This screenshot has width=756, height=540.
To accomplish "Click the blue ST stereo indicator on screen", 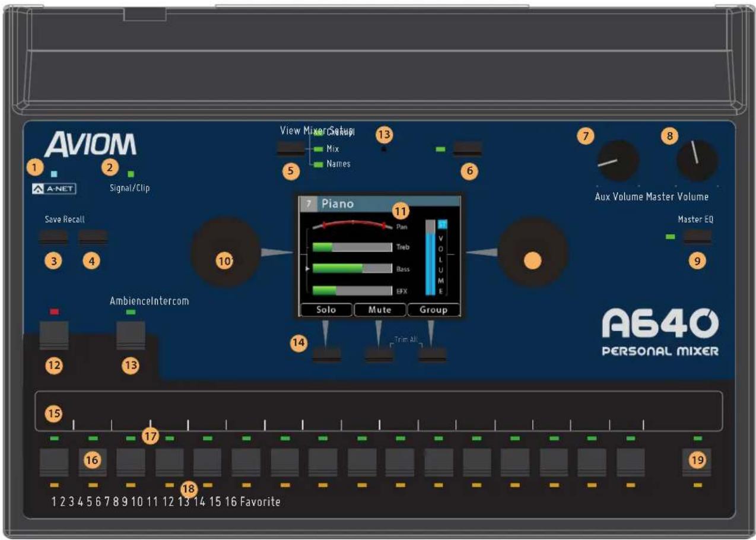I will (x=442, y=224).
